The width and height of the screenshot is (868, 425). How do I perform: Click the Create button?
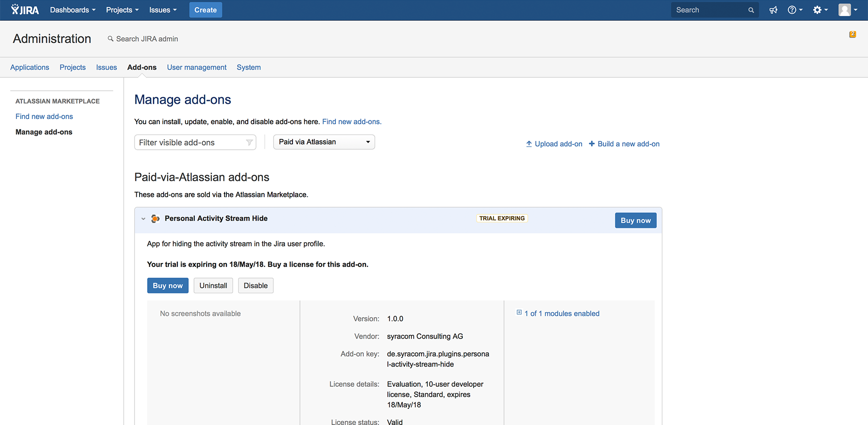206,10
